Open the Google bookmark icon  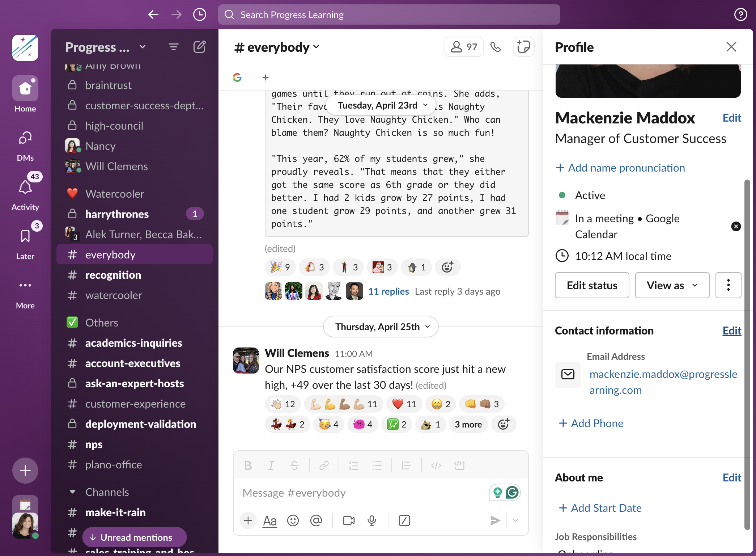[237, 77]
